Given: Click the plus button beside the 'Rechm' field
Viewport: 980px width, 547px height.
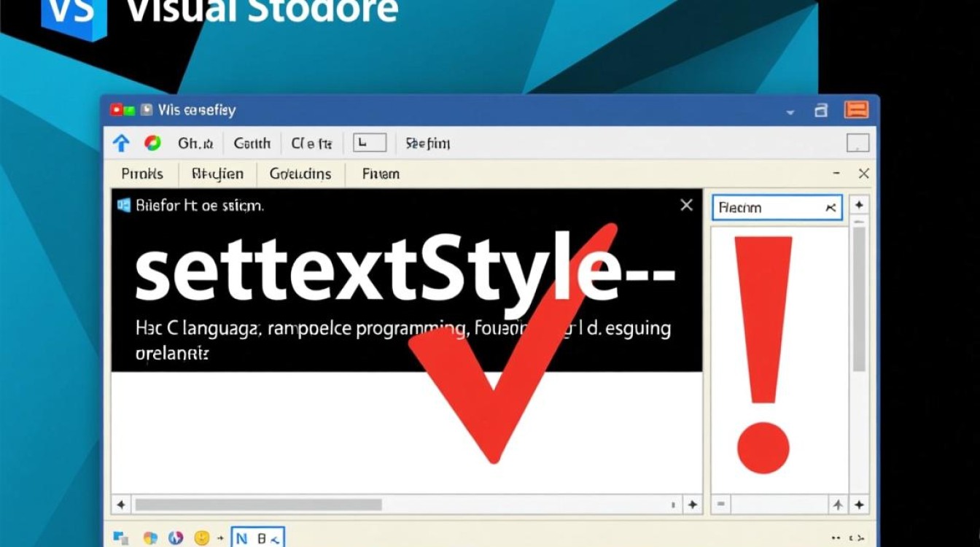Looking at the screenshot, I should [859, 206].
